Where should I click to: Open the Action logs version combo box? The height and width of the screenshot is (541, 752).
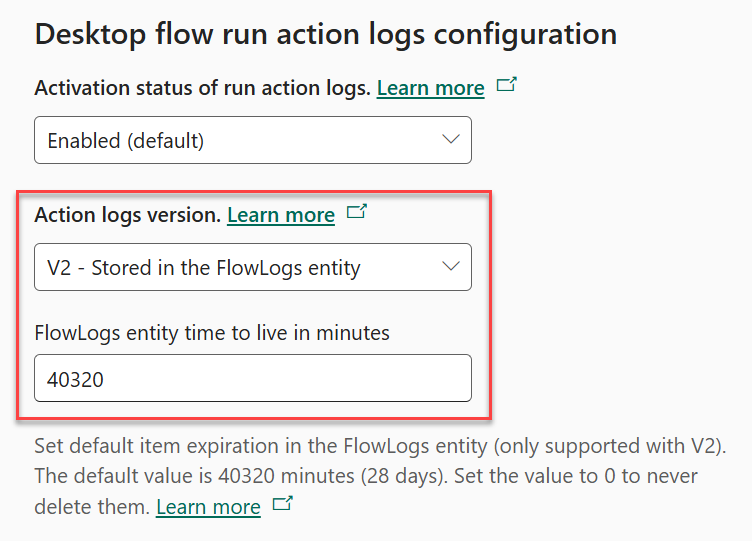point(252,267)
